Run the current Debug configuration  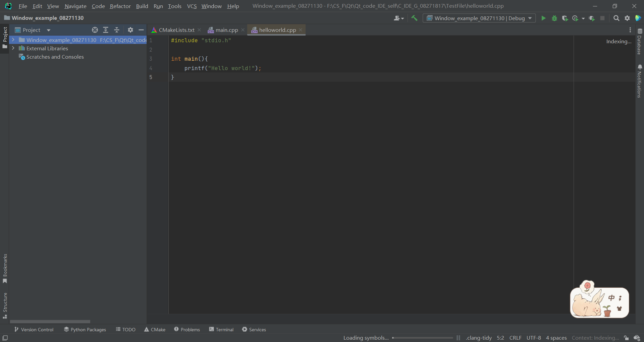[543, 18]
